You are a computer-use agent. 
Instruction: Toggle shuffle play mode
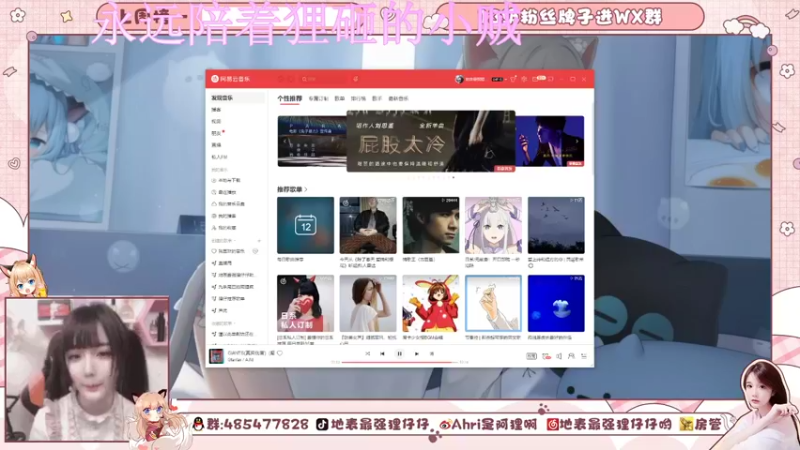tap(367, 354)
